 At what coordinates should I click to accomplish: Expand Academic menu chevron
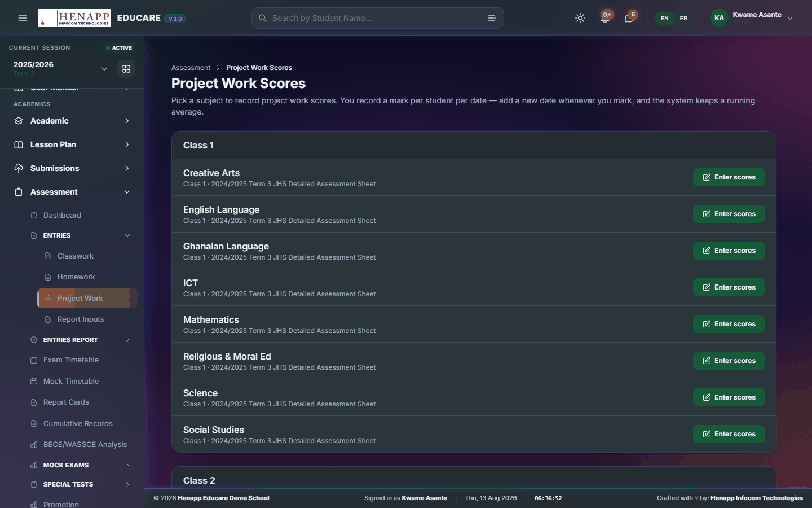tap(127, 121)
